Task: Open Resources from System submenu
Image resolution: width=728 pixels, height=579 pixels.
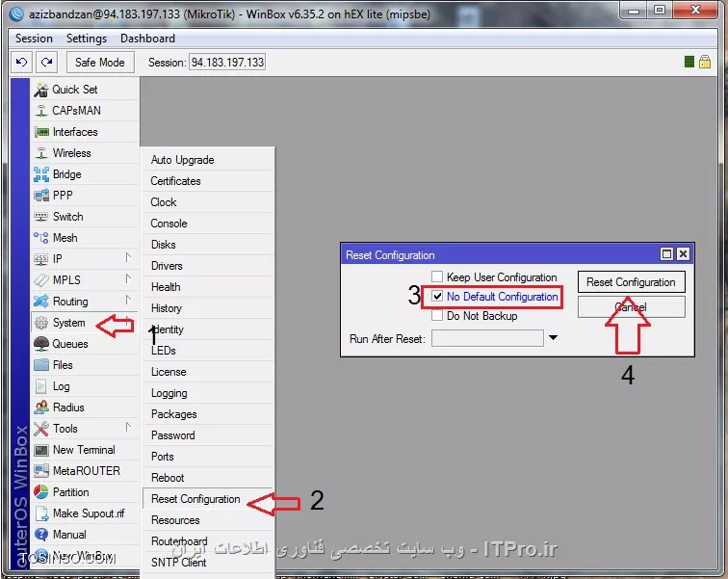Action: coord(208,520)
